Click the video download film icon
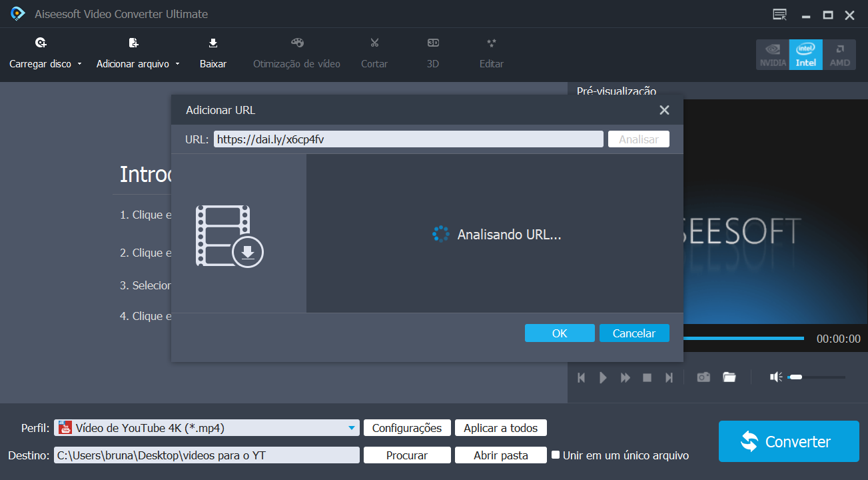 coord(230,236)
